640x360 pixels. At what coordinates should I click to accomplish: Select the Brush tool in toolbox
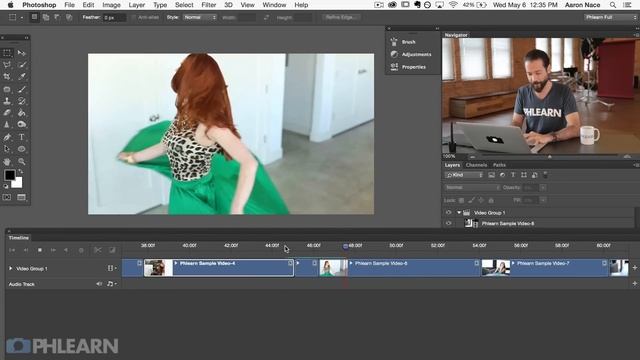[x=22, y=89]
